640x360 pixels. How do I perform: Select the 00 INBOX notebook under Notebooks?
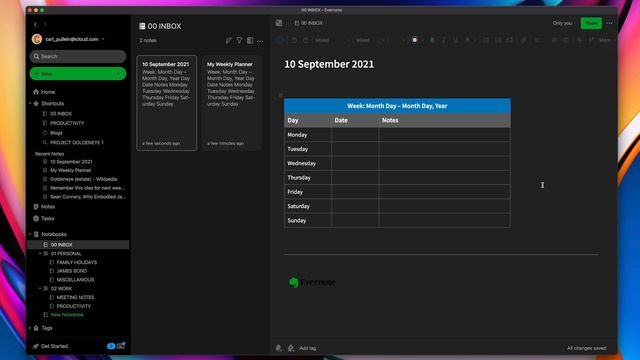click(x=78, y=244)
